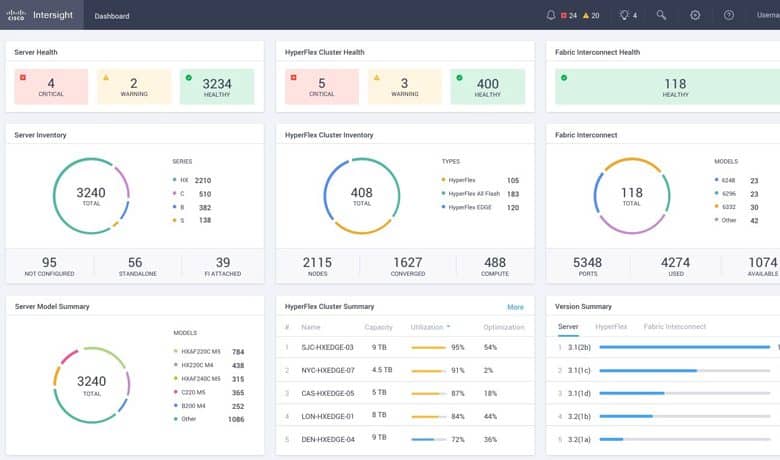Viewport: 780px width, 460px height.
Task: Click the 5348 Ports stat
Action: coord(587,266)
